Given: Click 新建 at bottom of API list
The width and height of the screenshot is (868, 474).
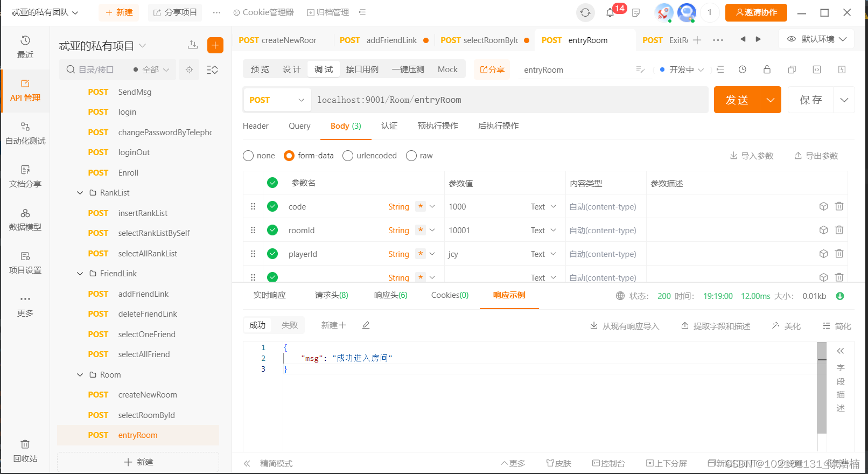Looking at the screenshot, I should pyautogui.click(x=138, y=462).
